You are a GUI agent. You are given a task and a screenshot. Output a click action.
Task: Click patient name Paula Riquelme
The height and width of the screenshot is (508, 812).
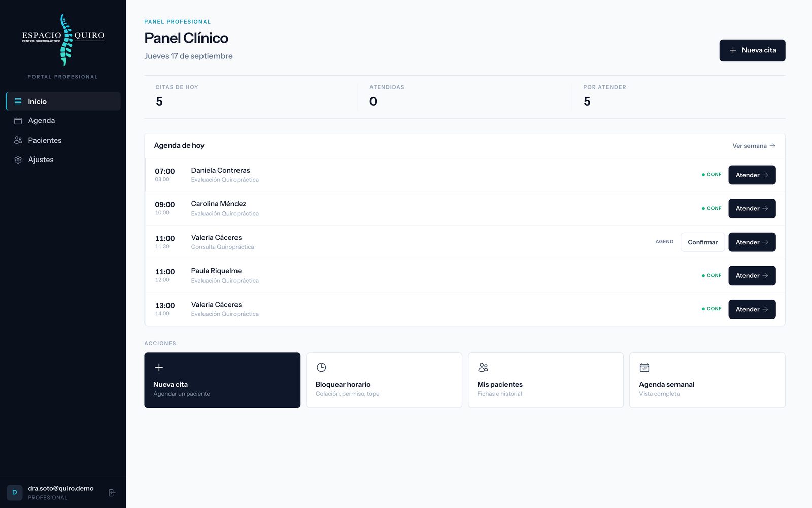[216, 271]
